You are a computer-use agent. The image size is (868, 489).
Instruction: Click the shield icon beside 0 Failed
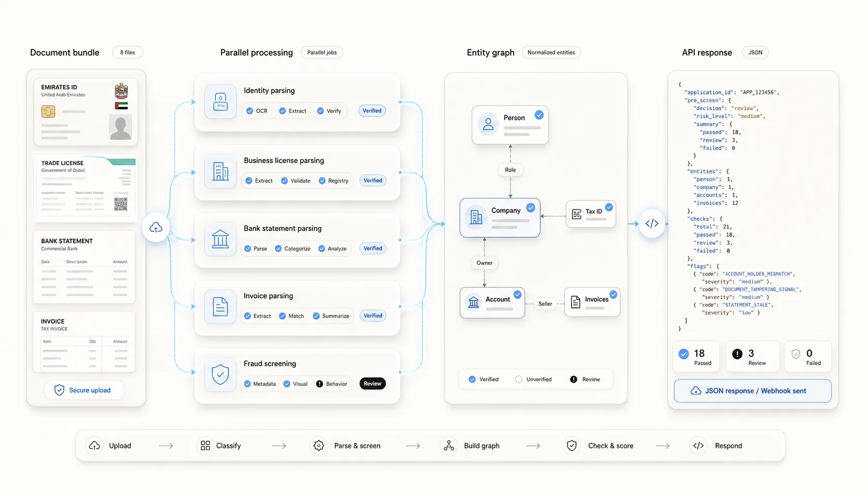tap(796, 354)
